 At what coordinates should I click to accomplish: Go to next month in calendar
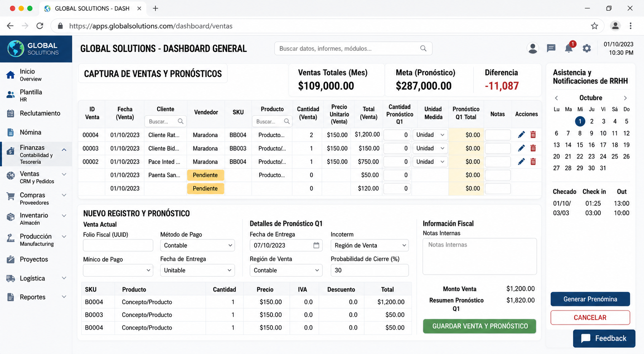coord(625,98)
